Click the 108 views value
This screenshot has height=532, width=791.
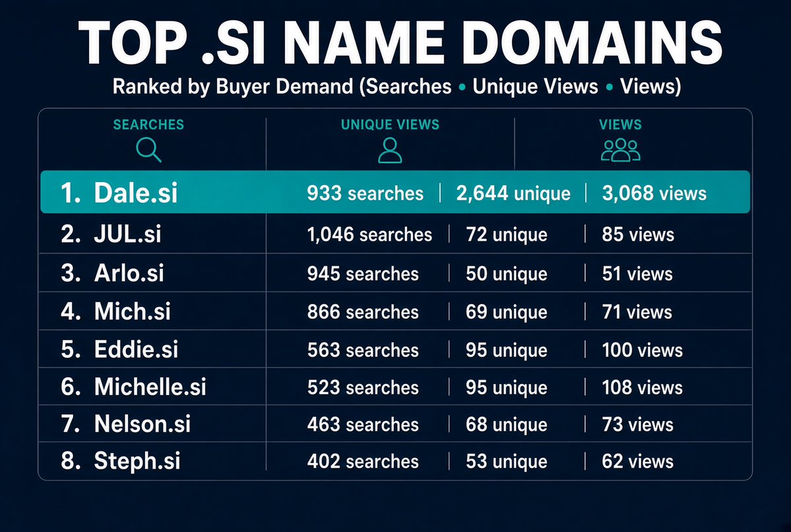click(642, 388)
